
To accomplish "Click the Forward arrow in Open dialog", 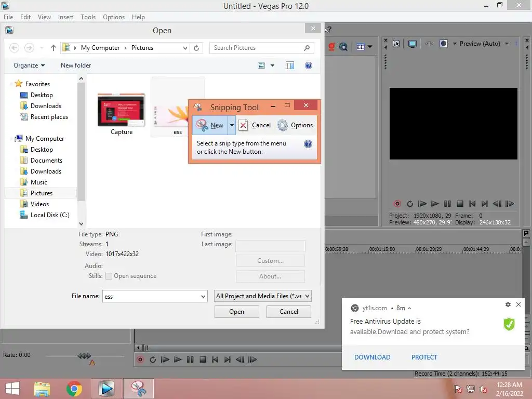I will tap(29, 48).
